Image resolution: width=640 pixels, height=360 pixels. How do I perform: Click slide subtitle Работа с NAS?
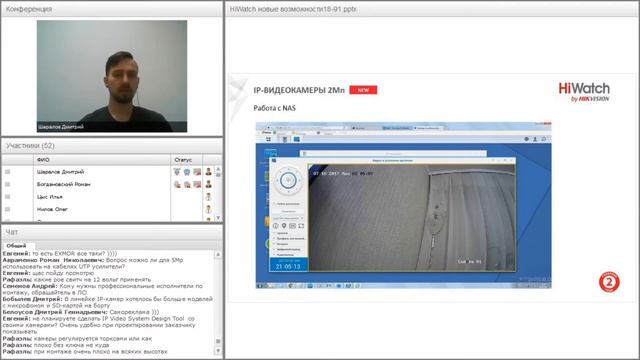tap(274, 108)
